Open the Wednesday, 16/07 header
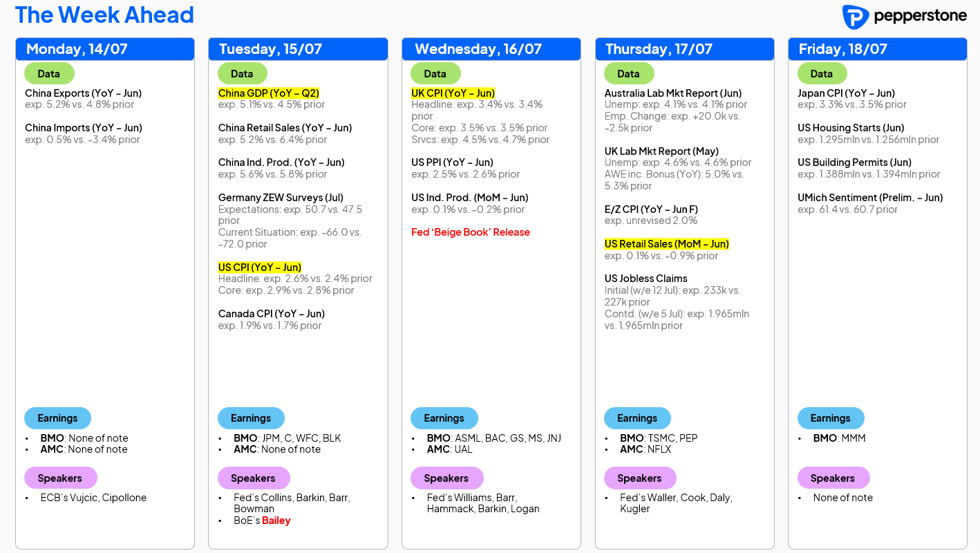Screen dimensions: 980x553 [x=491, y=49]
